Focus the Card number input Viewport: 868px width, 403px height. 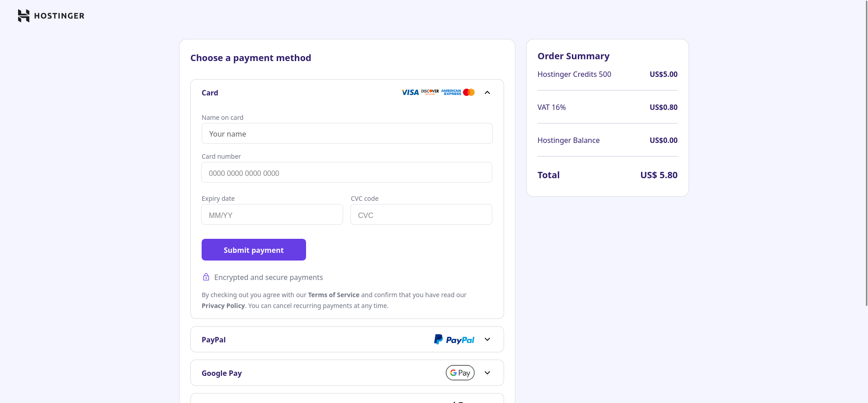tap(347, 172)
